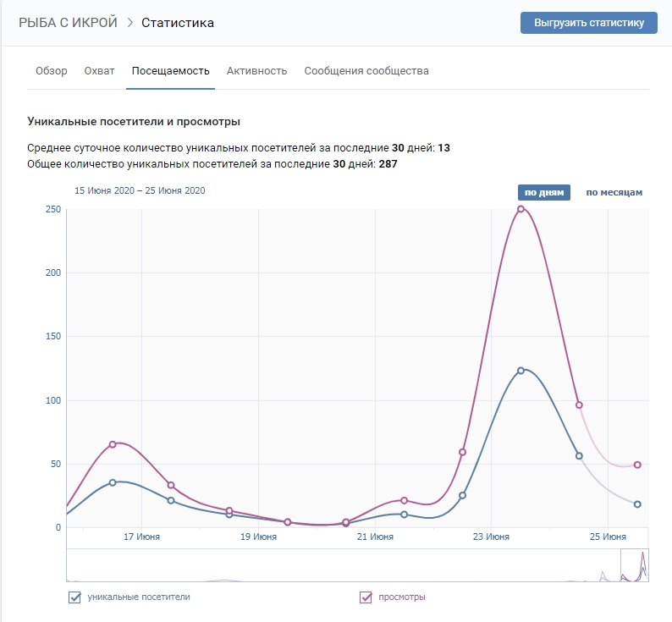Click the last просмотры data point near 49
The image size is (672, 622).
pos(637,465)
